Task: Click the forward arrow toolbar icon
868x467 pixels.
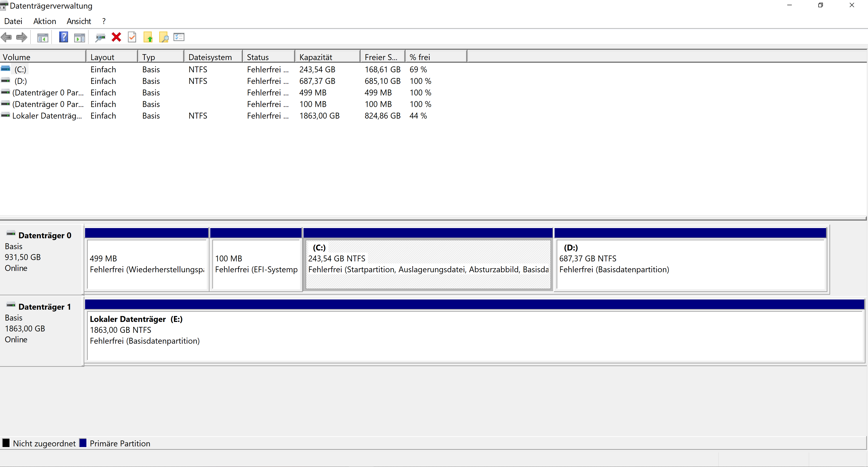Action: (x=22, y=37)
